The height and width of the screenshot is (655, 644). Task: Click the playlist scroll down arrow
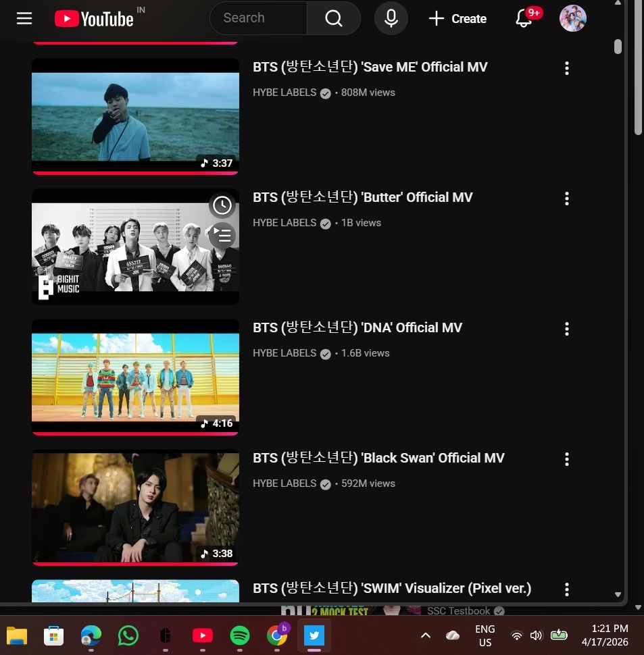coord(618,594)
